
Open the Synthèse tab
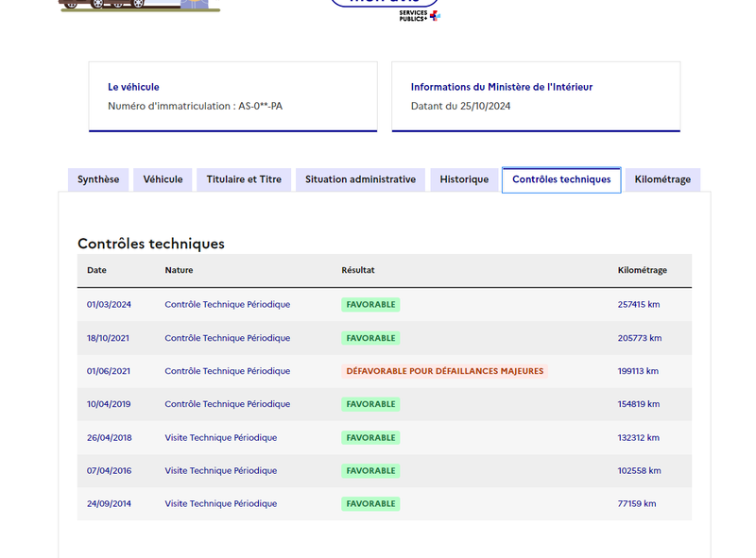pos(98,179)
